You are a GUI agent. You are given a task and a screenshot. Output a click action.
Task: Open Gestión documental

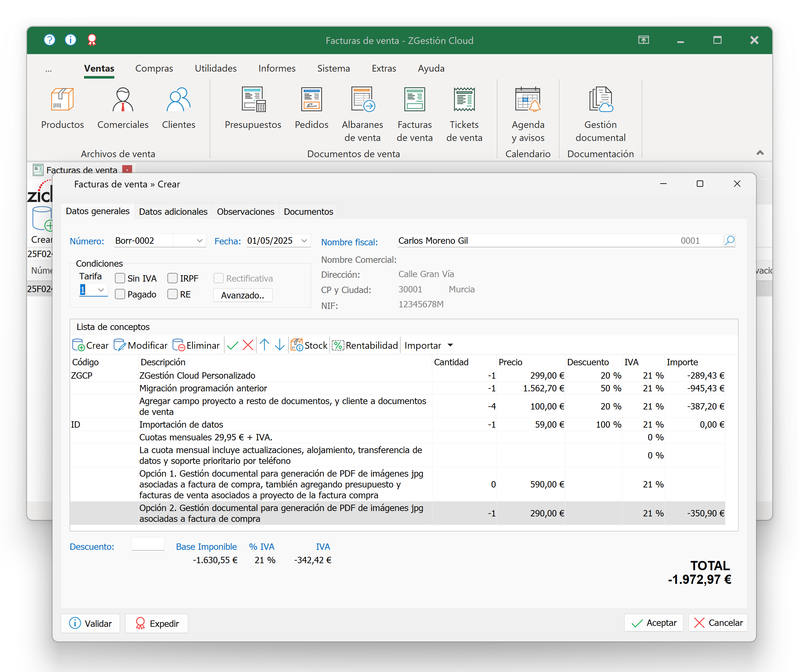coord(600,114)
